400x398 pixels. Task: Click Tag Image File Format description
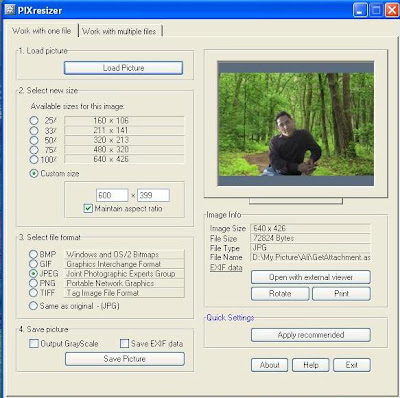point(103,293)
